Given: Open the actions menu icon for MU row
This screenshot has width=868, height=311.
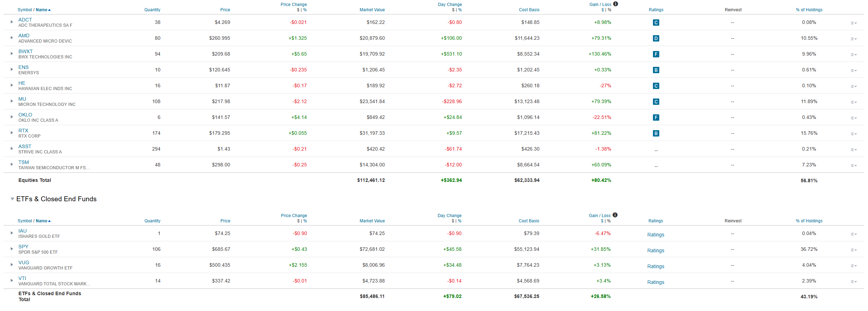Looking at the screenshot, I should 854,102.
